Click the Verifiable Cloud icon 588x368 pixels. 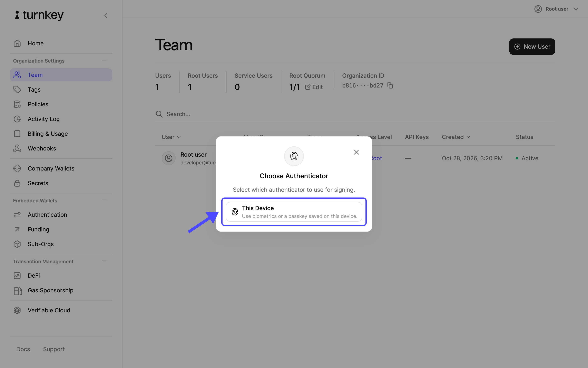[x=17, y=310]
